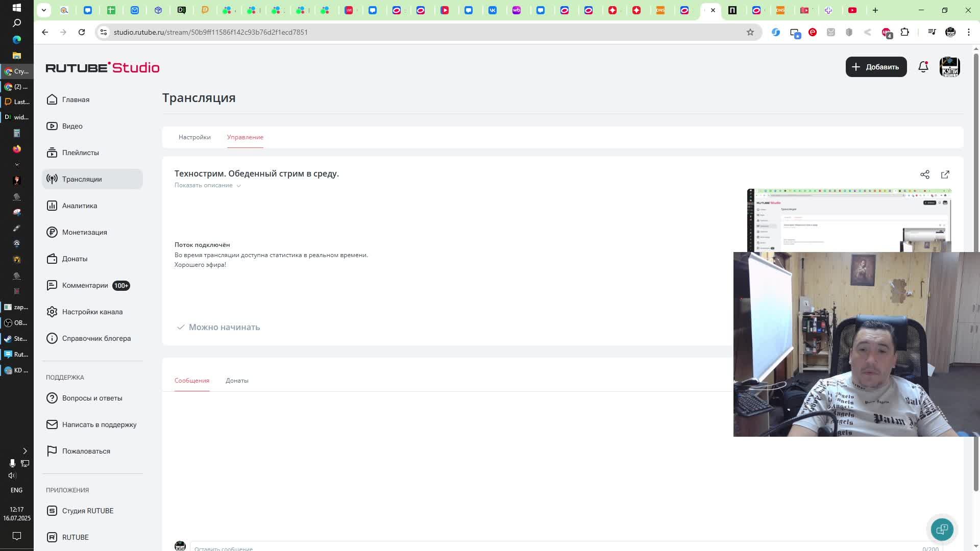Open the notifications bell
The width and height of the screenshot is (980, 551).
coord(923,67)
